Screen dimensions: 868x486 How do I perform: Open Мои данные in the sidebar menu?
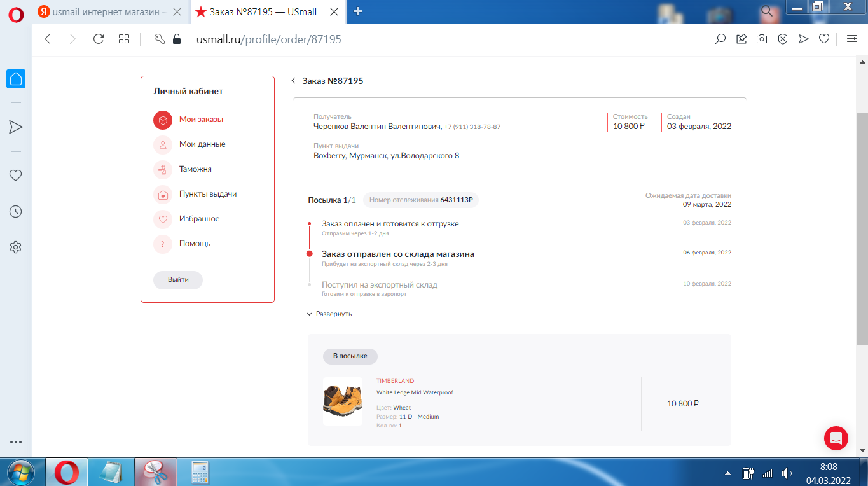202,144
